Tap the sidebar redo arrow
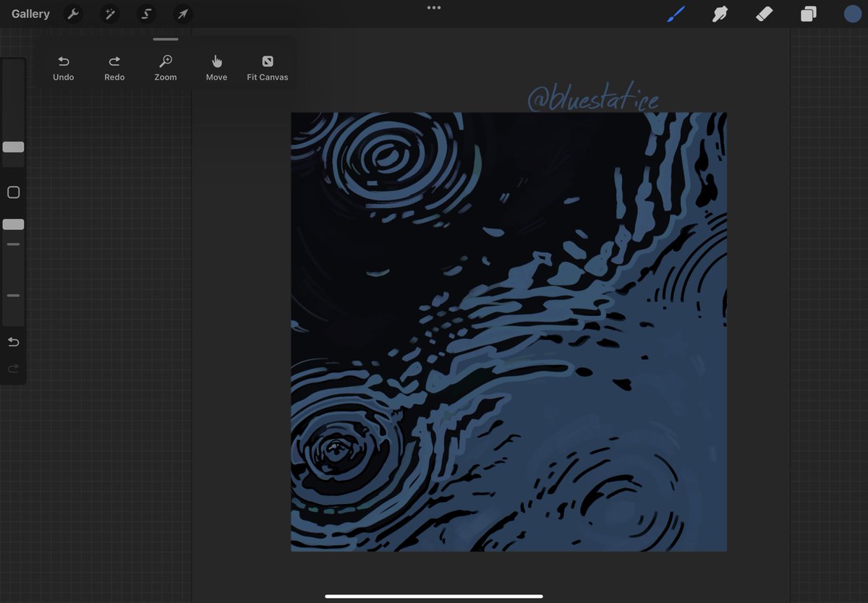 (x=13, y=369)
